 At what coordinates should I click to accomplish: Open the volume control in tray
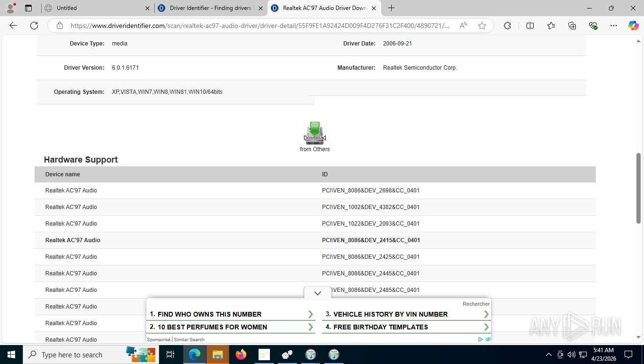(572, 355)
